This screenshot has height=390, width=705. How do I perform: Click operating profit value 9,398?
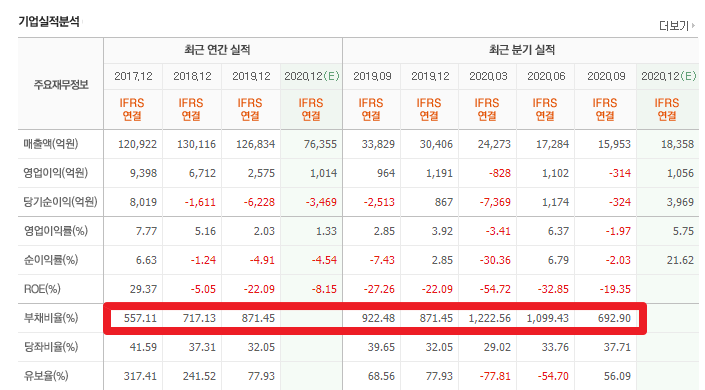[143, 173]
